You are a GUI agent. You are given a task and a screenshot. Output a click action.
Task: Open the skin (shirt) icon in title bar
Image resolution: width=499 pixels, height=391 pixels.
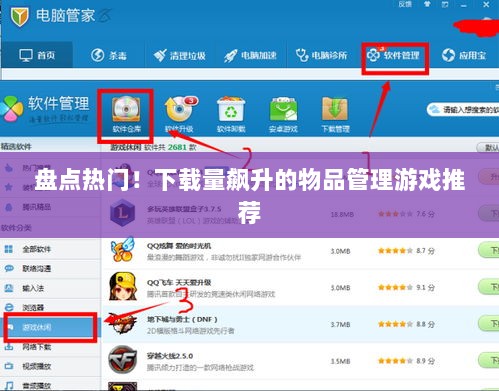(427, 4)
